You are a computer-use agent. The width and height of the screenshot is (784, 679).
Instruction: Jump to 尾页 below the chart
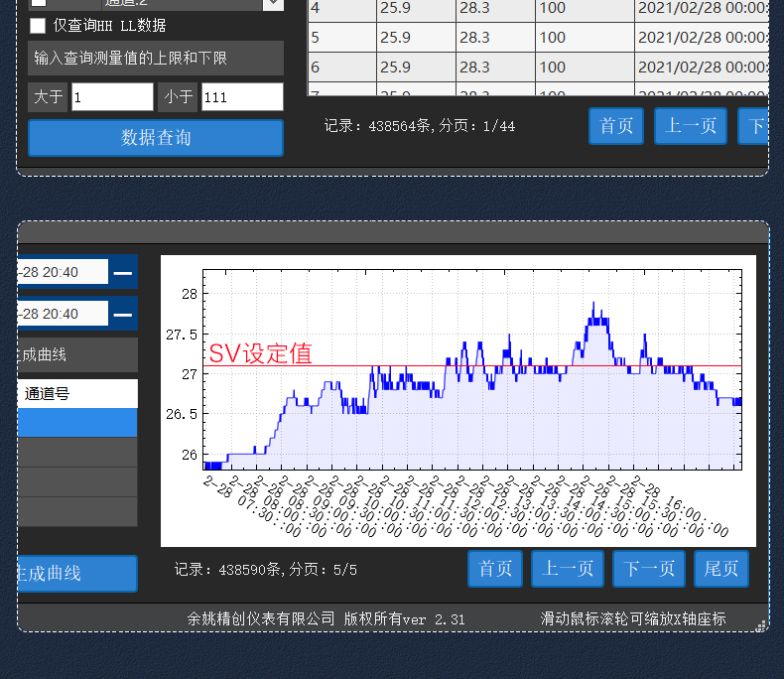coord(721,569)
